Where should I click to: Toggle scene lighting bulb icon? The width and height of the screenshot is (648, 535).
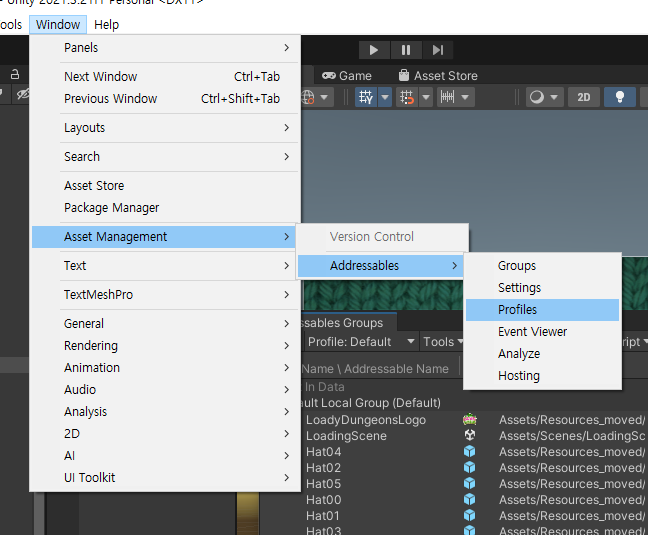619,97
